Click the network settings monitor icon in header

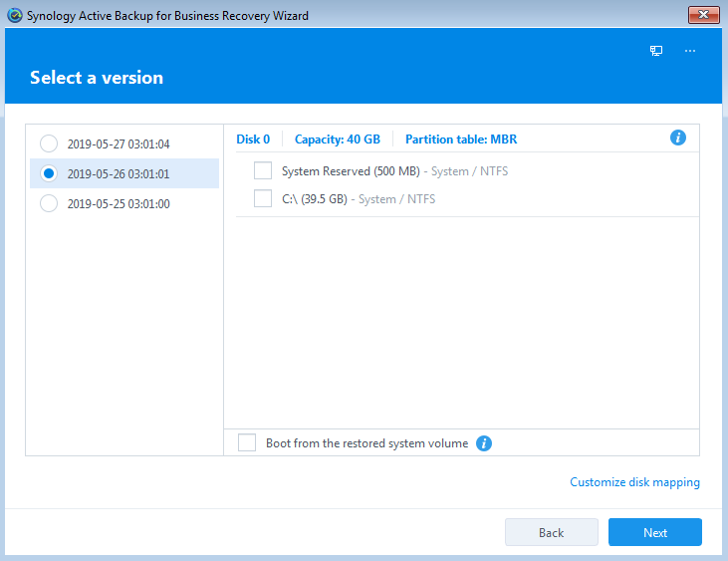point(656,51)
